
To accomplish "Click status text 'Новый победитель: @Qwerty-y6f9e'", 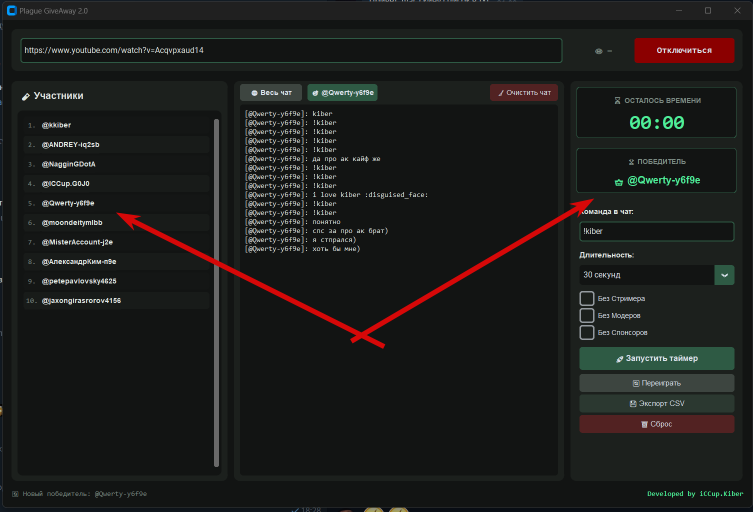I will point(85,494).
